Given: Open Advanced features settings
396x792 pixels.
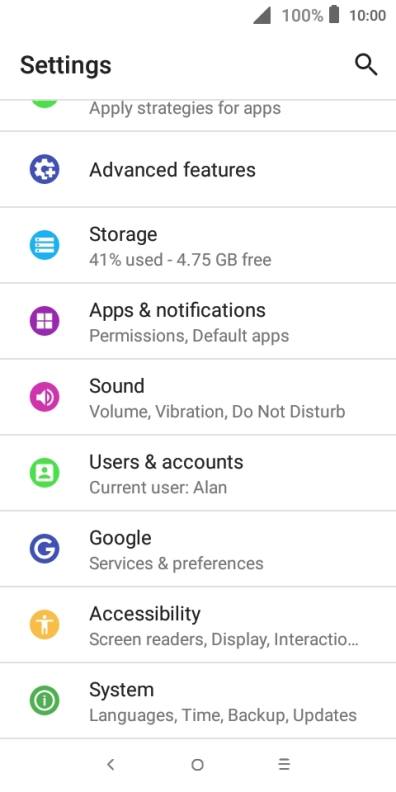Looking at the screenshot, I should click(198, 169).
